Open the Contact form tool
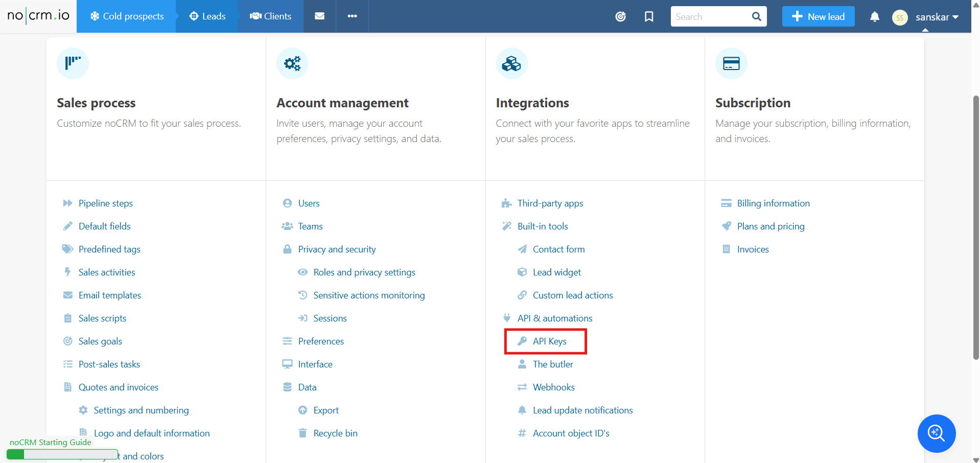The image size is (980, 463). point(558,249)
